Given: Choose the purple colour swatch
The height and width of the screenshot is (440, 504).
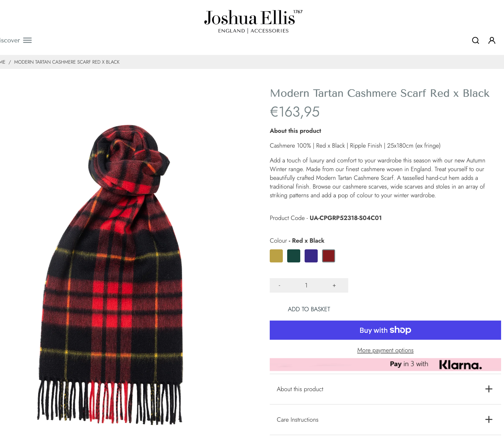Looking at the screenshot, I should [x=311, y=256].
